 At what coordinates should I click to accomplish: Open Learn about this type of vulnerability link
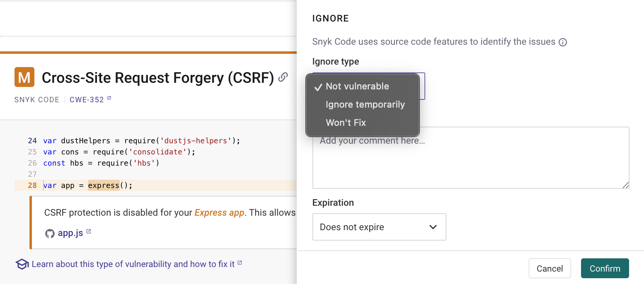point(133,264)
